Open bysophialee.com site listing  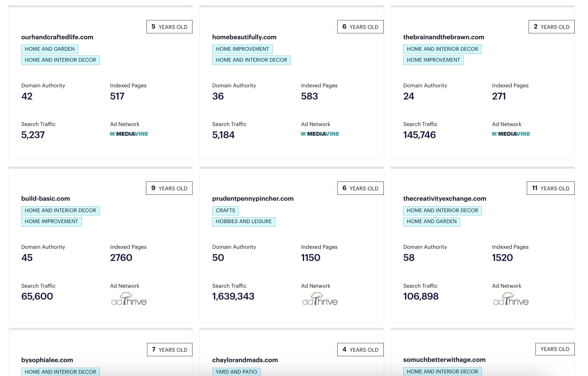[x=47, y=360]
